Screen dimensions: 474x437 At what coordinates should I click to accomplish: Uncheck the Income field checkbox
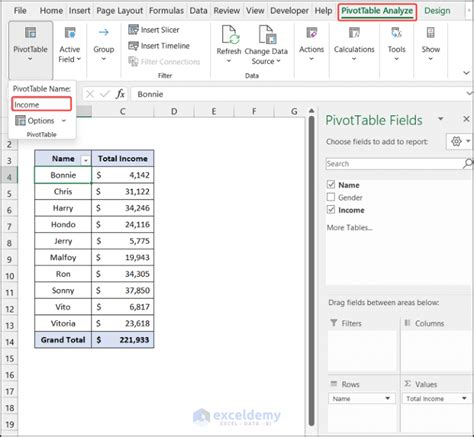[331, 210]
